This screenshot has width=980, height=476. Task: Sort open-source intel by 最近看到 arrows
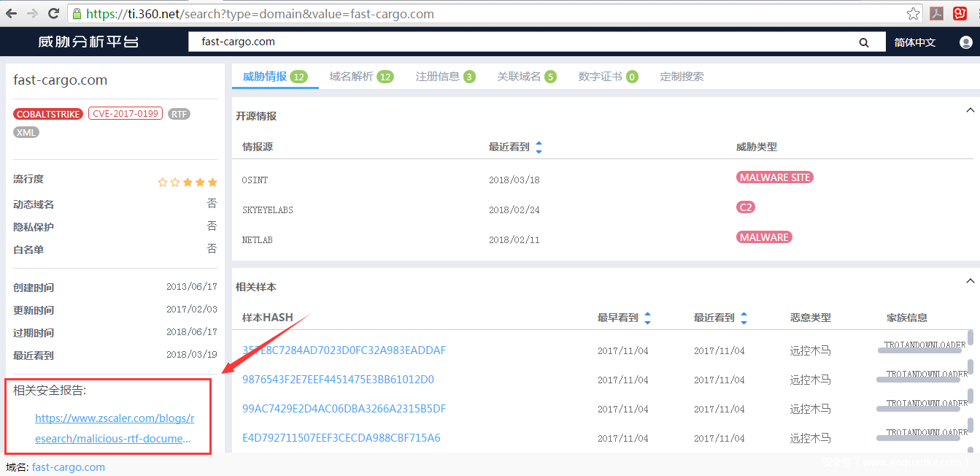pos(539,147)
